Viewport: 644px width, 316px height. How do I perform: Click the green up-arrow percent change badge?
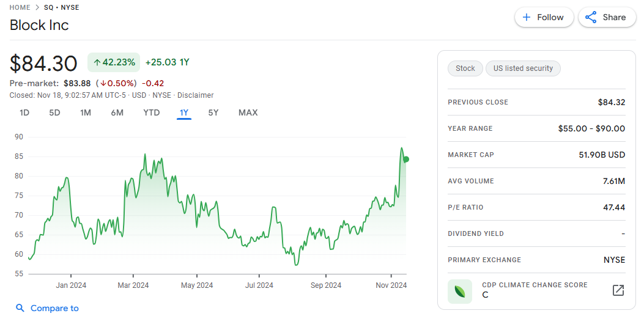pyautogui.click(x=114, y=62)
